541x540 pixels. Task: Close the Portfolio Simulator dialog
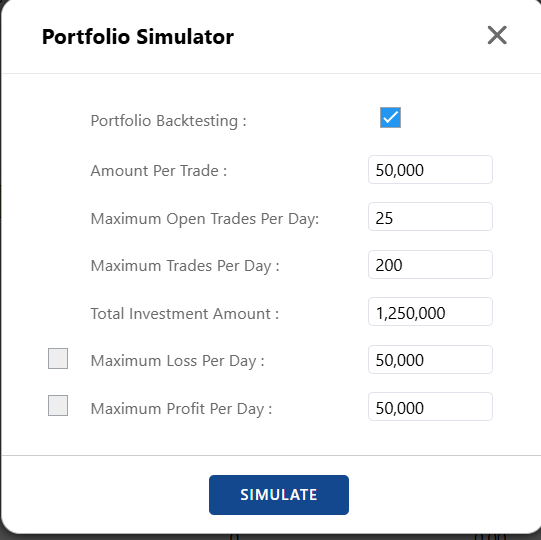tap(497, 35)
